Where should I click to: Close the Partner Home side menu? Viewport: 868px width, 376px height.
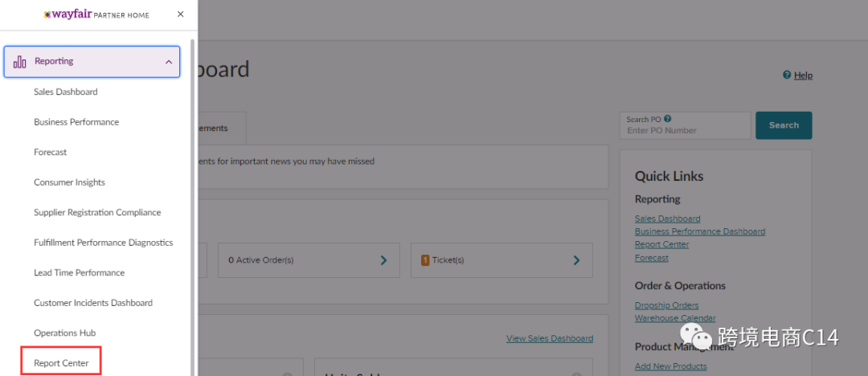point(181,14)
